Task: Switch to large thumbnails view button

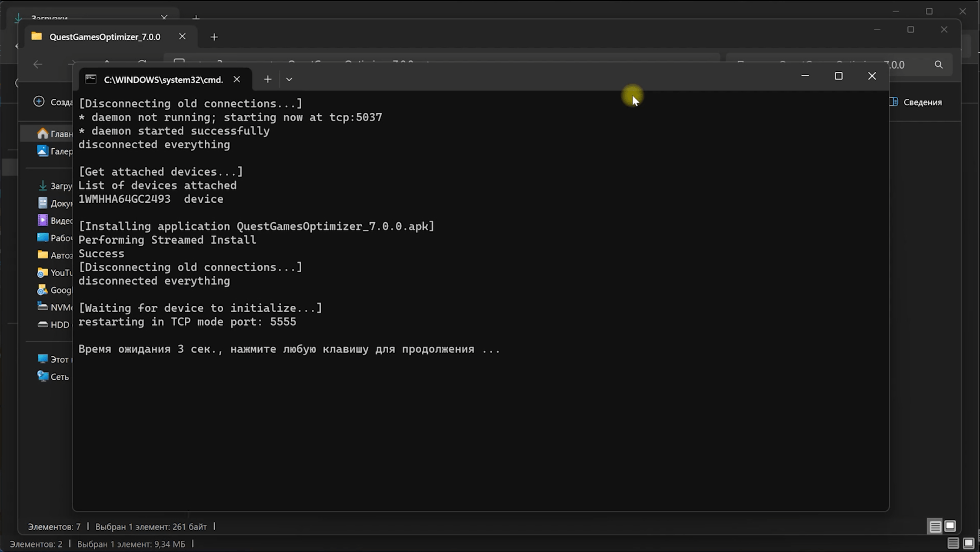Action: [x=950, y=526]
